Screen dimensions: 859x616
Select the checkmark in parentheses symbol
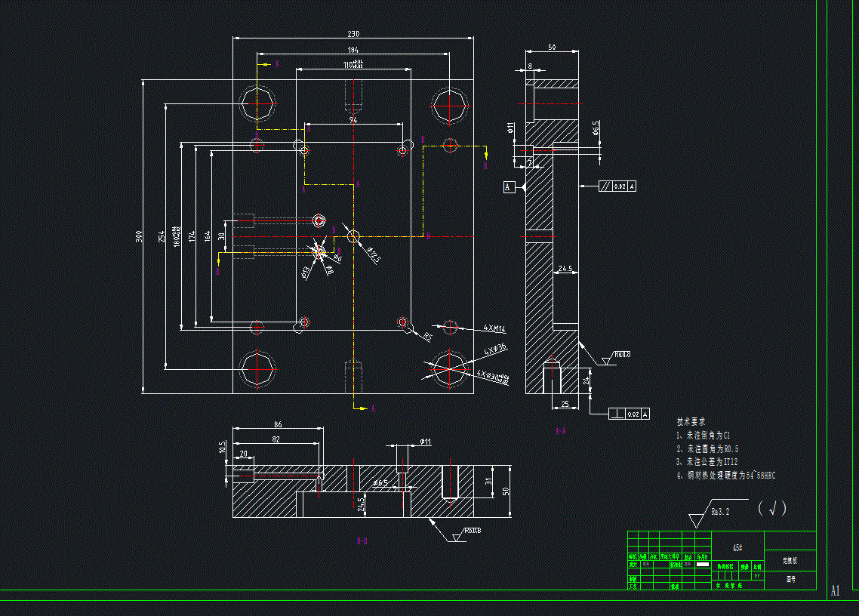(773, 509)
